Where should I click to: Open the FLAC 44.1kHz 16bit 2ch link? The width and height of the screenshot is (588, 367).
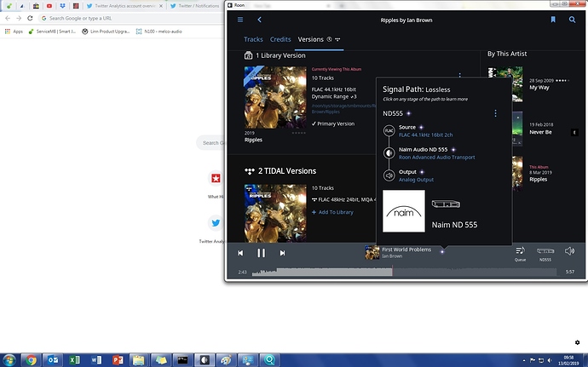tap(425, 135)
